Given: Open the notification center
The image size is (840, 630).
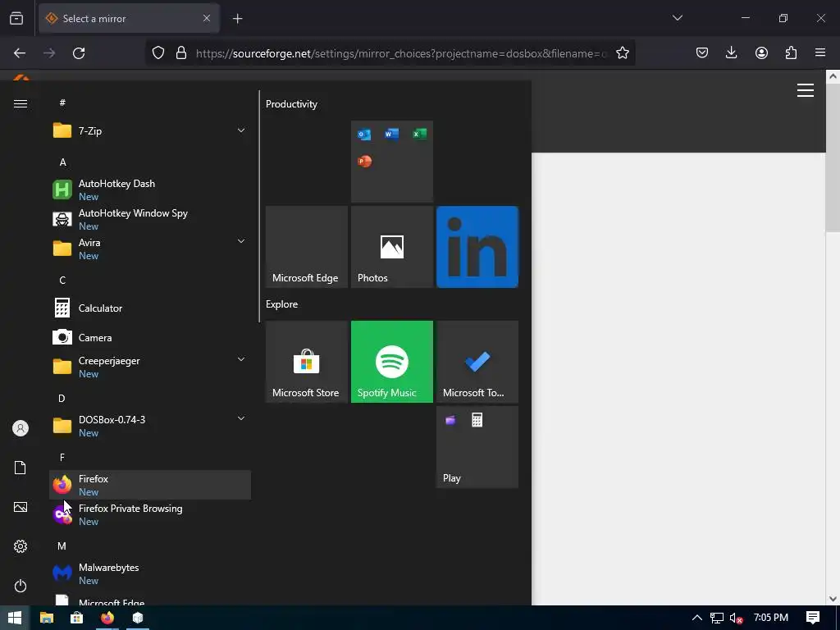Looking at the screenshot, I should point(813,618).
